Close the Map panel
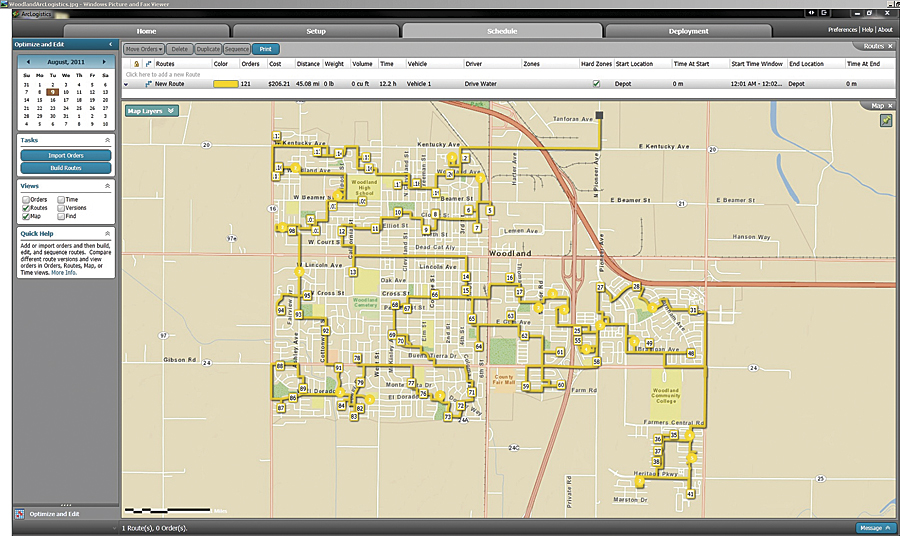Screen dimensions: 900x536 [890, 106]
